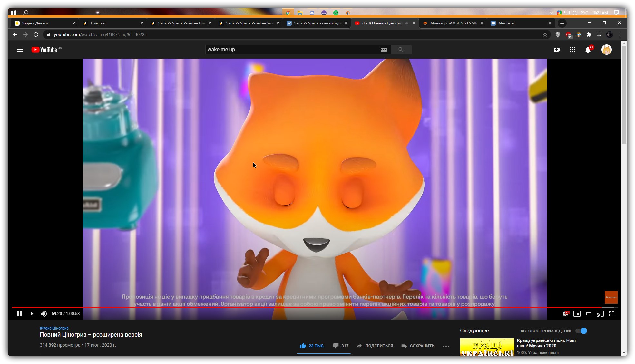Open a new browser tab
Image resolution: width=635 pixels, height=364 pixels.
click(x=562, y=23)
